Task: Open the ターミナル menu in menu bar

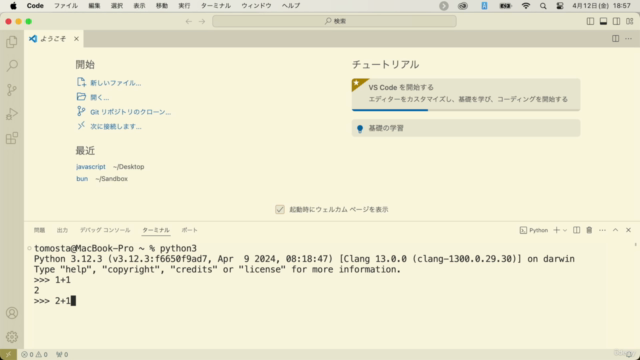Action: pos(216,6)
